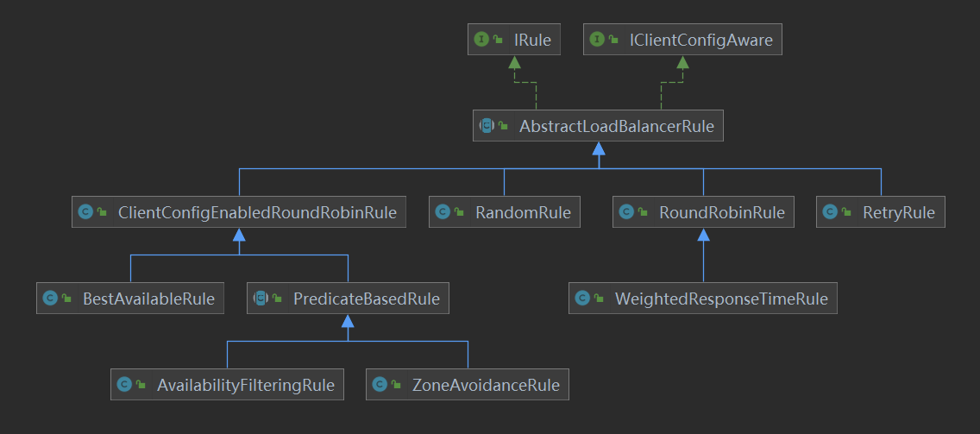Select the AvailabilityFilteringRule label text

tap(245, 385)
